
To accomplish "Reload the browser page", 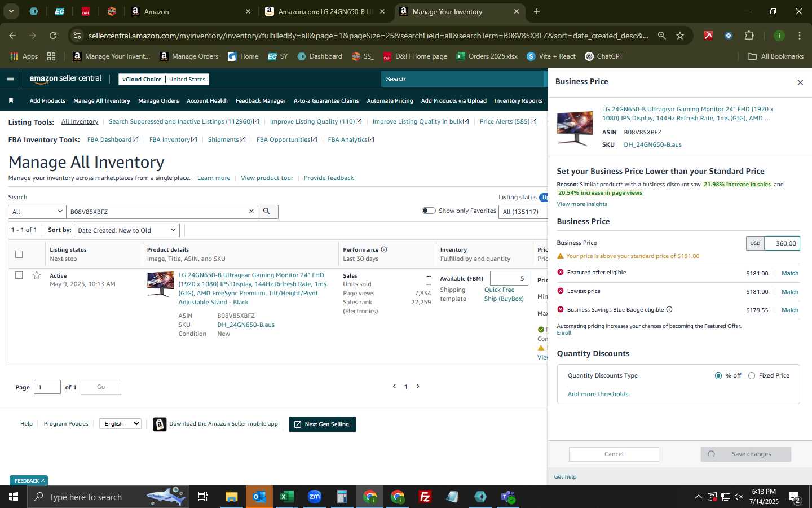I will (53, 36).
